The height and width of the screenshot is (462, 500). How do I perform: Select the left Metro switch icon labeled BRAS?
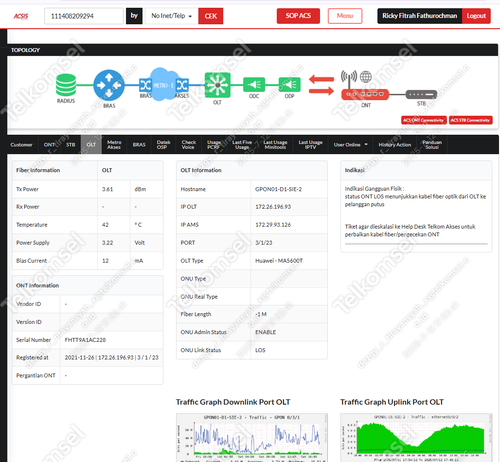pos(145,85)
